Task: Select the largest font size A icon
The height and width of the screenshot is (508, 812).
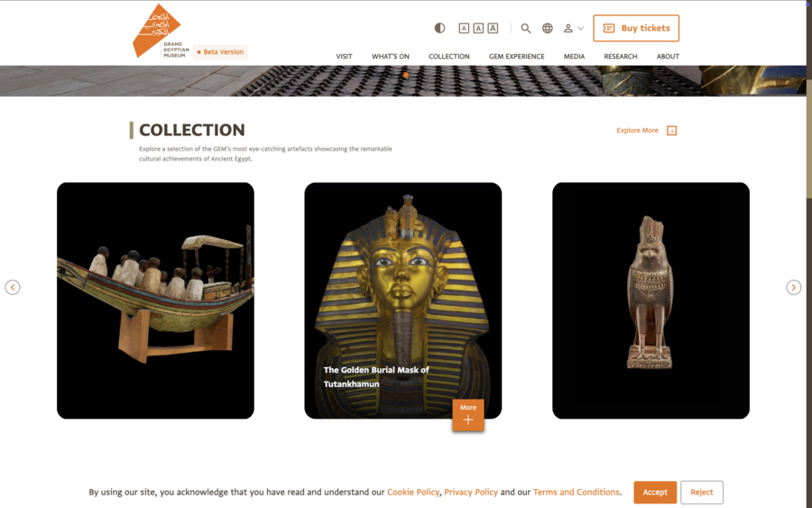Action: [493, 28]
